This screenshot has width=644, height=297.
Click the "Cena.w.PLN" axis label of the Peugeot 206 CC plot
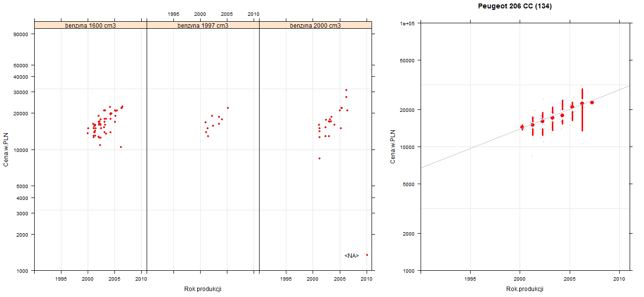pyautogui.click(x=392, y=147)
